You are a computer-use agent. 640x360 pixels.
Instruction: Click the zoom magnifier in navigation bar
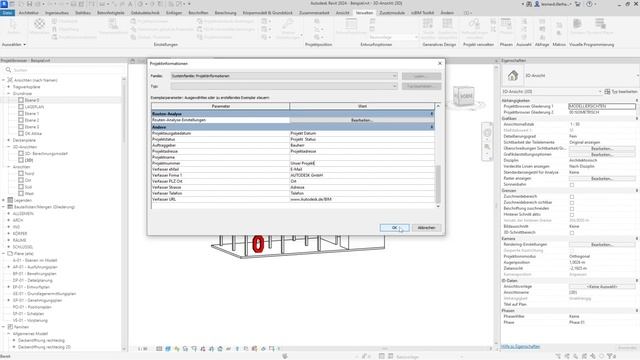pos(487,147)
